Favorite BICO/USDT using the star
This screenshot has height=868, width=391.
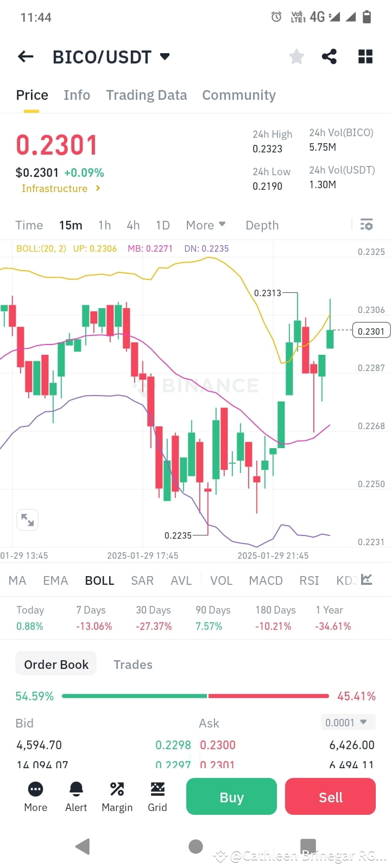point(296,56)
